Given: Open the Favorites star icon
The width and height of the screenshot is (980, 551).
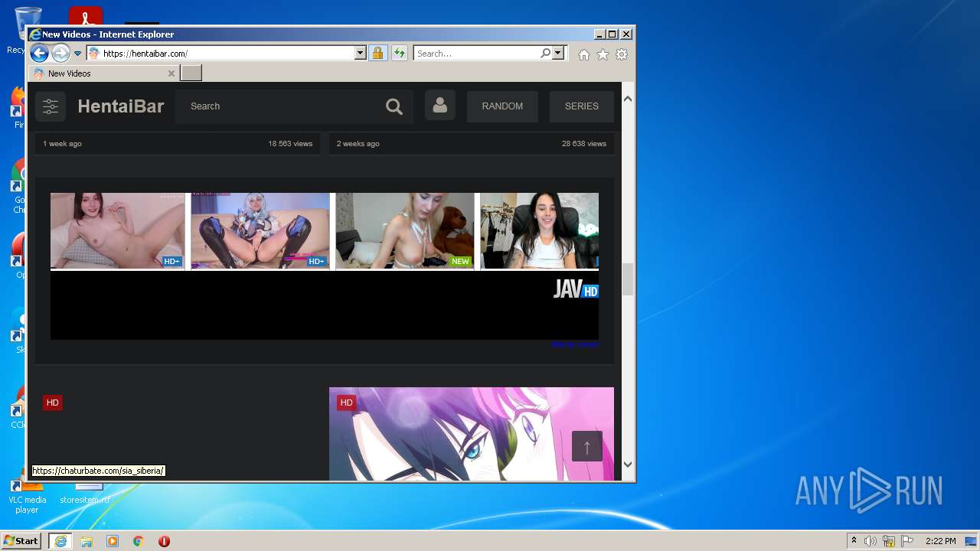Looking at the screenshot, I should [603, 54].
